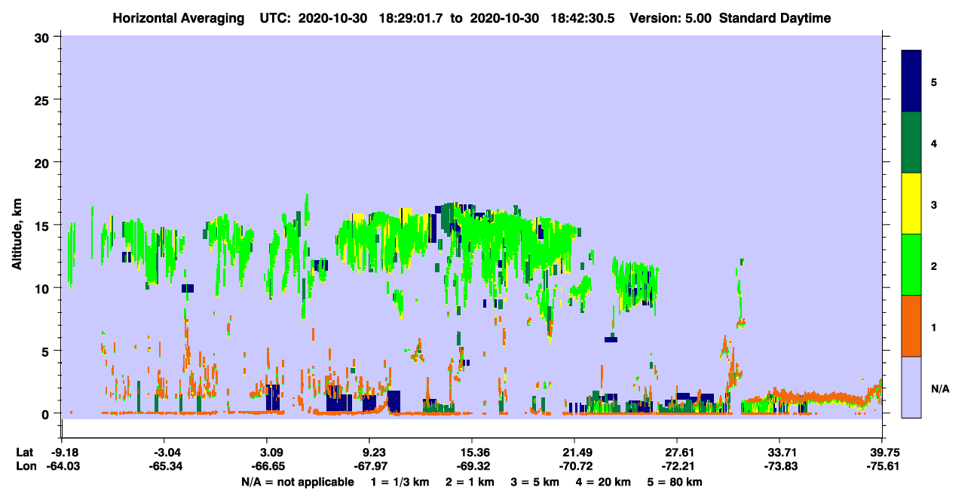This screenshot has height=503, width=980.
Task: Click color bar label 5
Action: coord(934,81)
